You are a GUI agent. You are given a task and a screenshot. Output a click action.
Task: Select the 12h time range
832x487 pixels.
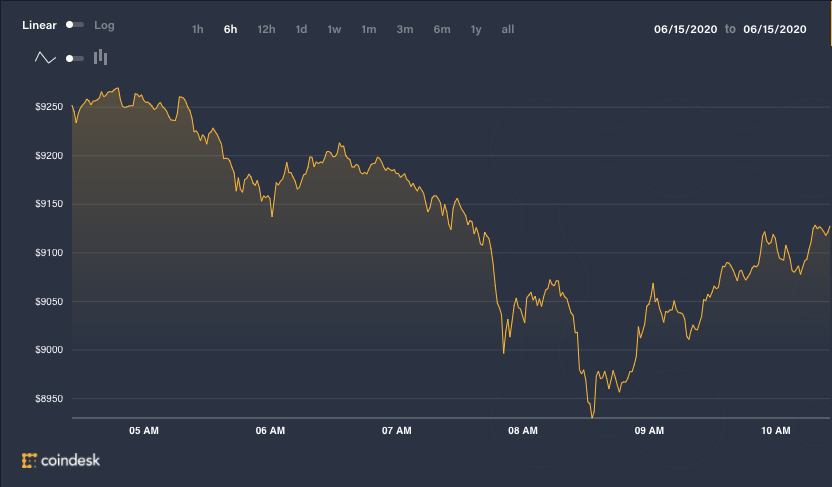click(x=266, y=29)
